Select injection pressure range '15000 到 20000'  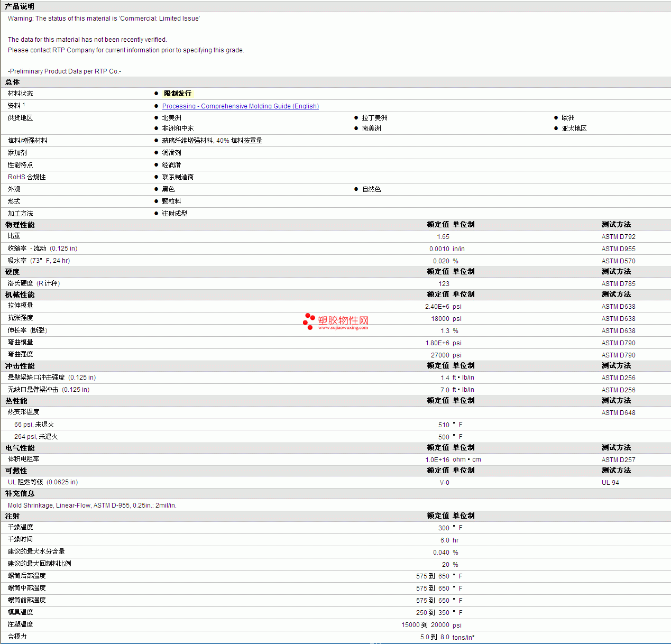[x=426, y=625]
